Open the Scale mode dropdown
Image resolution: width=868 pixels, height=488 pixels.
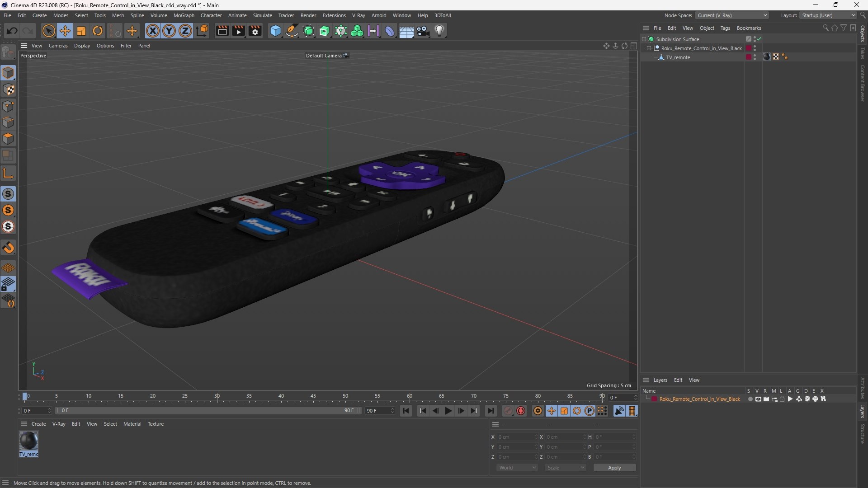[x=566, y=468]
